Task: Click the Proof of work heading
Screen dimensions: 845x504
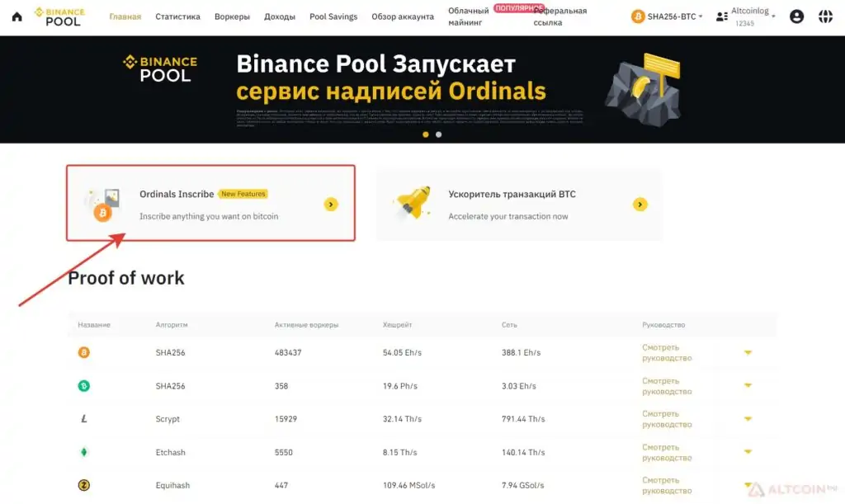Action: (126, 278)
